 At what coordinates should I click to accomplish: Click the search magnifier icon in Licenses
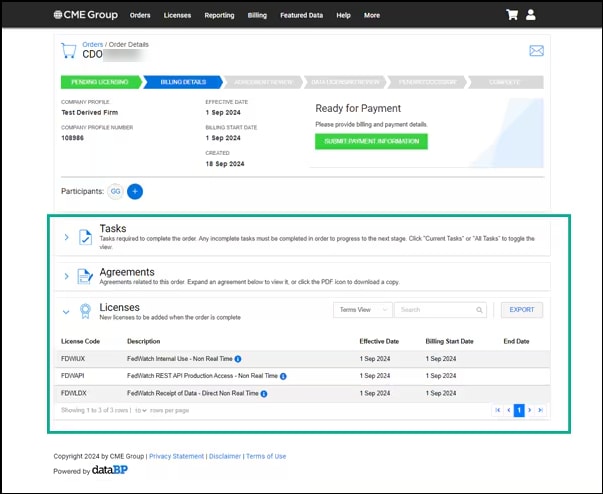click(x=480, y=310)
